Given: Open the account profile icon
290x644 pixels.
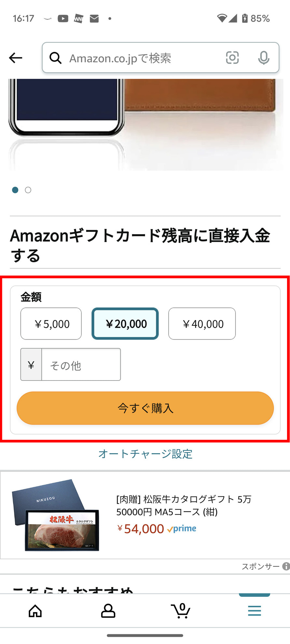Looking at the screenshot, I should pyautogui.click(x=108, y=611).
